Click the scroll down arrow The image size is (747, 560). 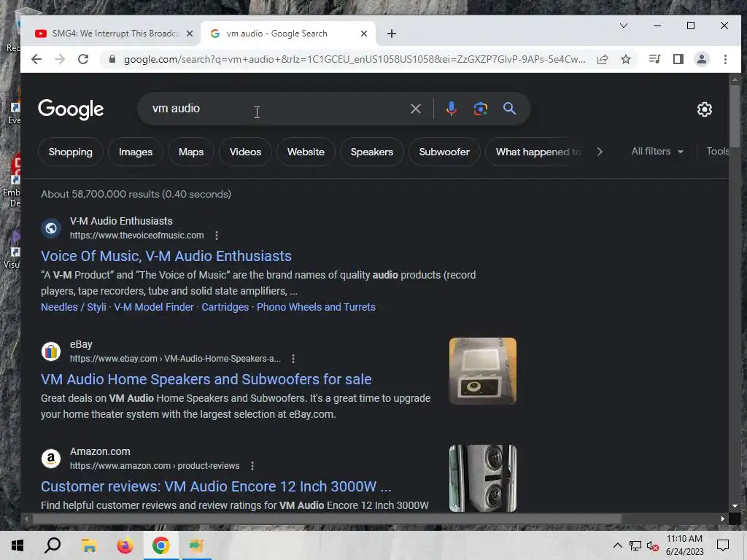point(734,506)
